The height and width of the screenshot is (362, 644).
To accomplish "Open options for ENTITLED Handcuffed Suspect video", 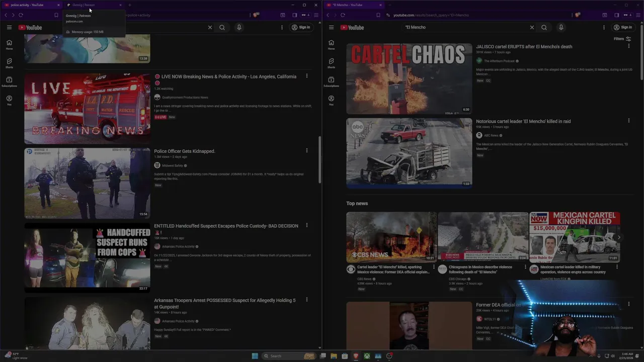I will click(x=306, y=225).
